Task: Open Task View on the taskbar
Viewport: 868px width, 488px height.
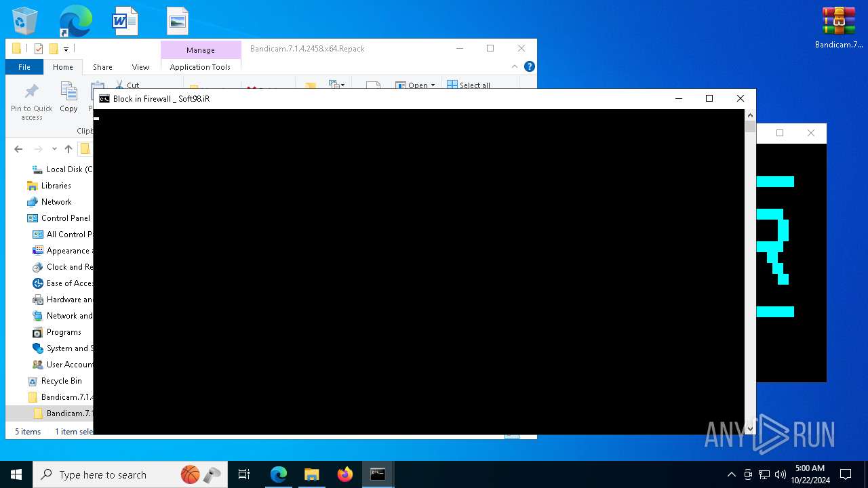Action: pos(244,474)
